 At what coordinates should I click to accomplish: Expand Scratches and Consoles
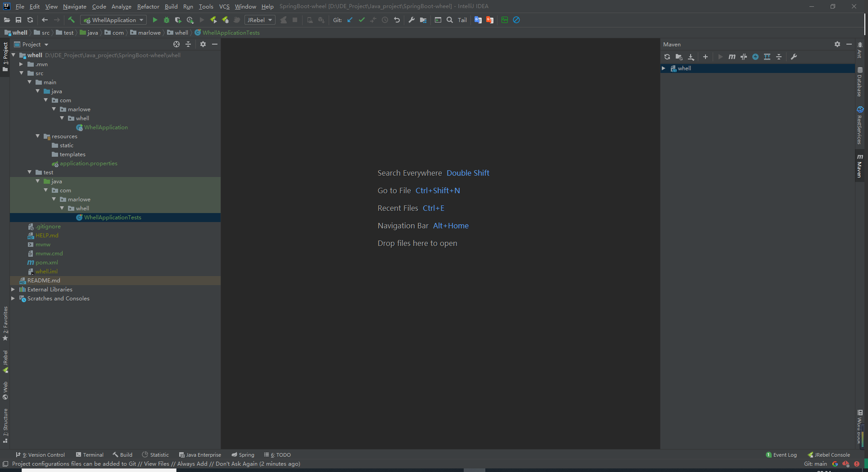click(x=13, y=299)
